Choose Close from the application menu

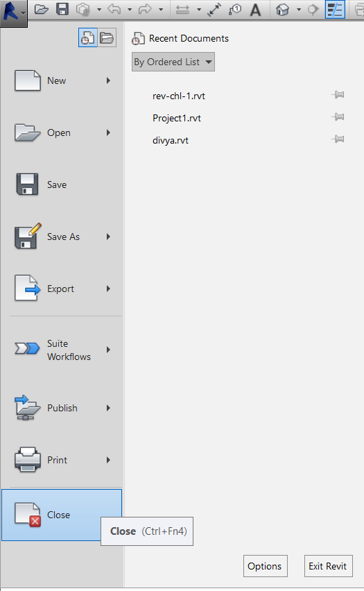[62, 515]
